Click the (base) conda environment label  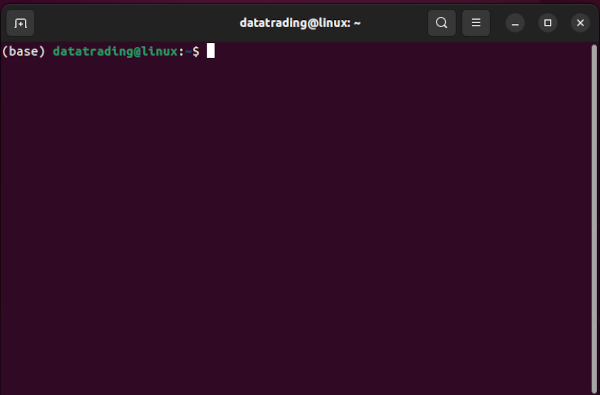(x=24, y=51)
